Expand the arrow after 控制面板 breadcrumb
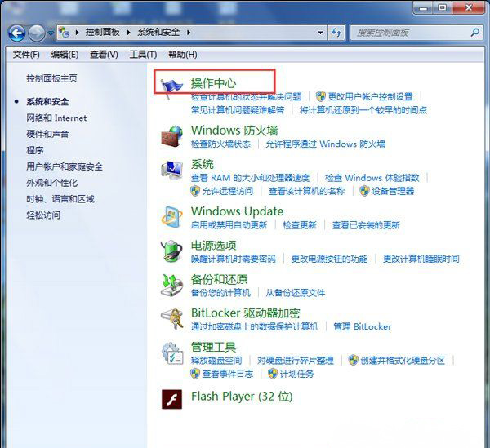The image size is (490, 448). (128, 32)
